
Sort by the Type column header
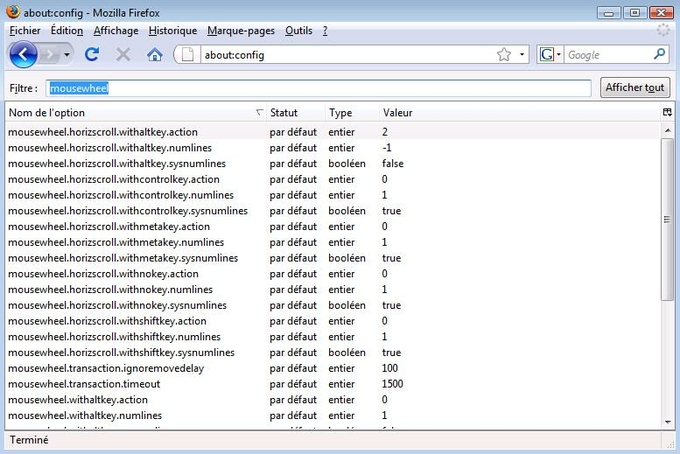[x=351, y=113]
